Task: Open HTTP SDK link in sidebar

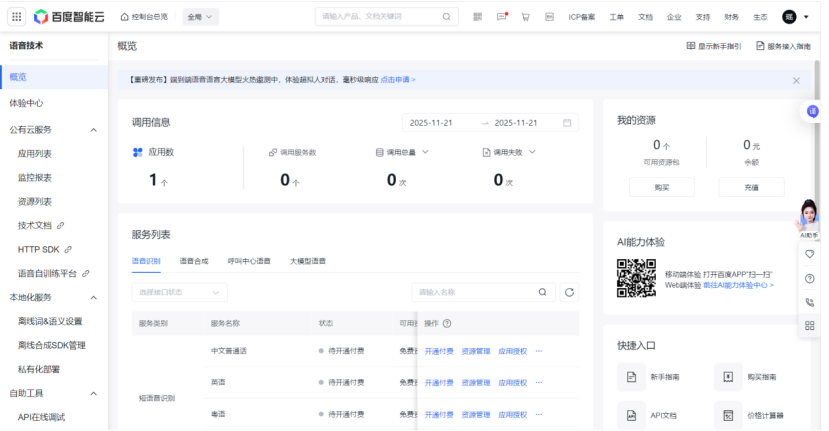Action: point(44,250)
